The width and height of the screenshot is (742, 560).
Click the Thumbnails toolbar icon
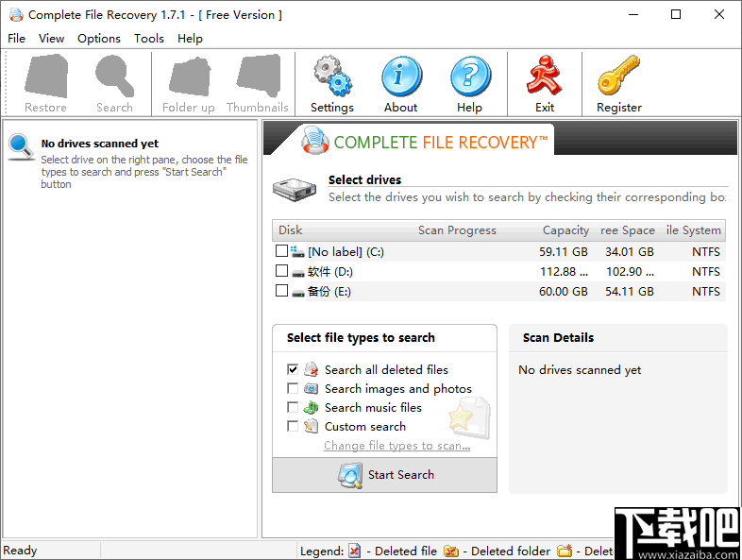click(259, 76)
